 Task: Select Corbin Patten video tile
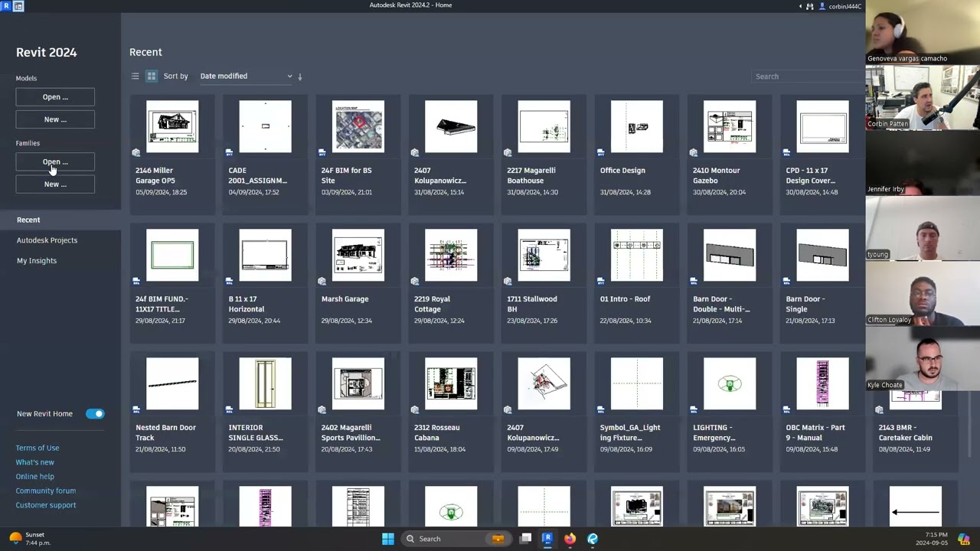point(923,97)
